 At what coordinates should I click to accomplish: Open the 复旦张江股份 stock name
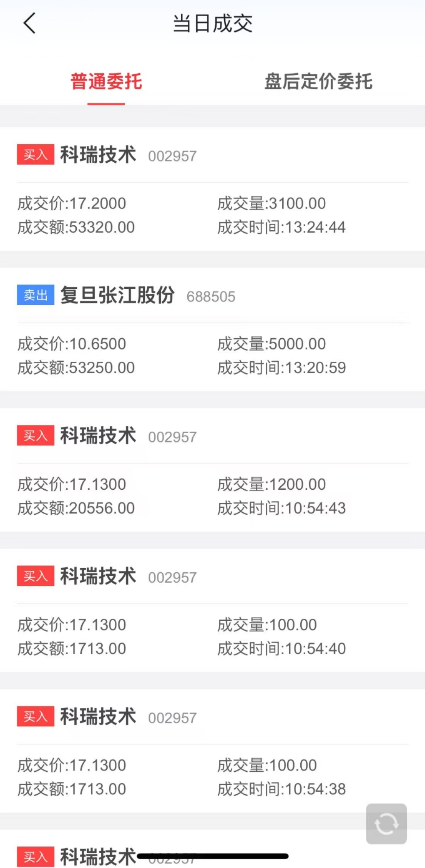point(117,295)
